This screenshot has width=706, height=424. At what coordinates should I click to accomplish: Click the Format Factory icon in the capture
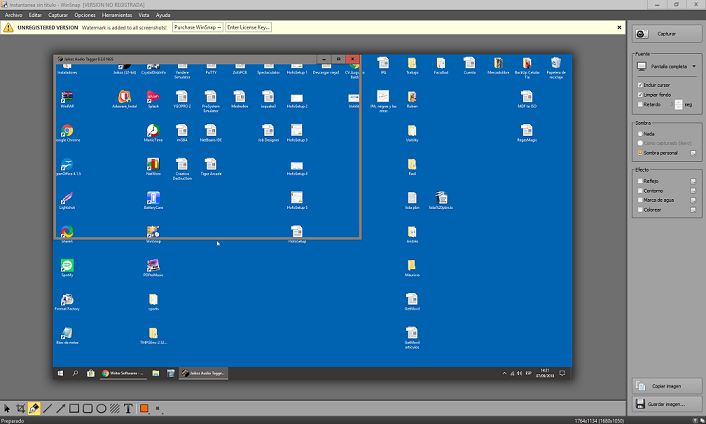(67, 302)
